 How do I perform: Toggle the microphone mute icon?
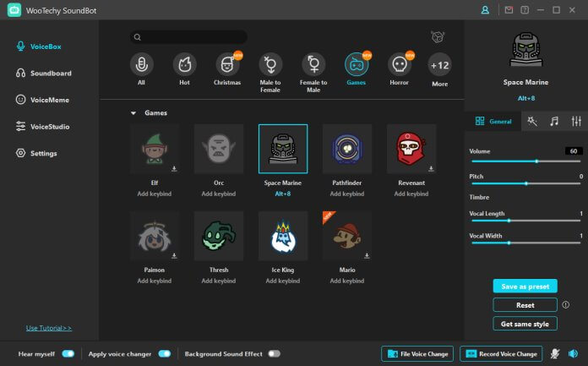(555, 353)
